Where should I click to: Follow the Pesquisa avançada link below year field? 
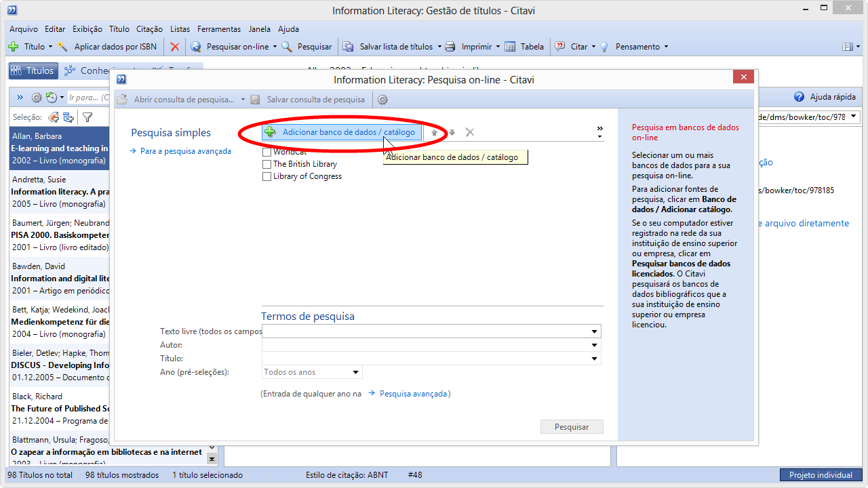[x=414, y=393]
